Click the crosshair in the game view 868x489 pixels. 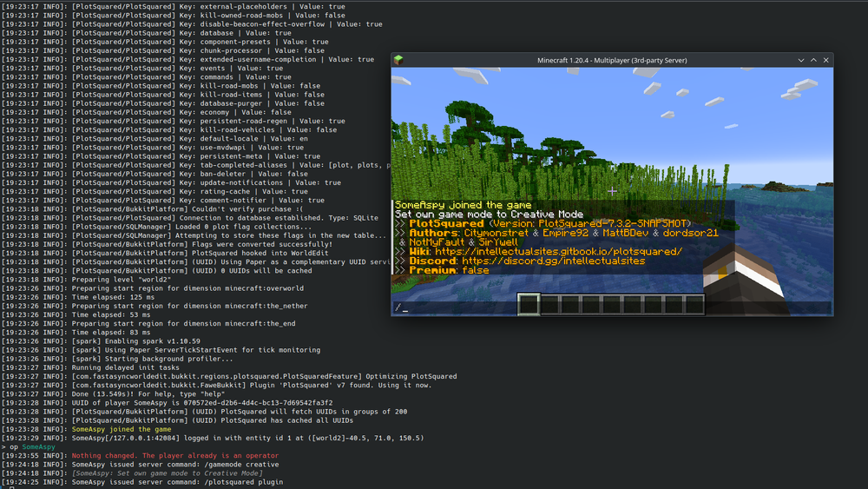point(612,191)
